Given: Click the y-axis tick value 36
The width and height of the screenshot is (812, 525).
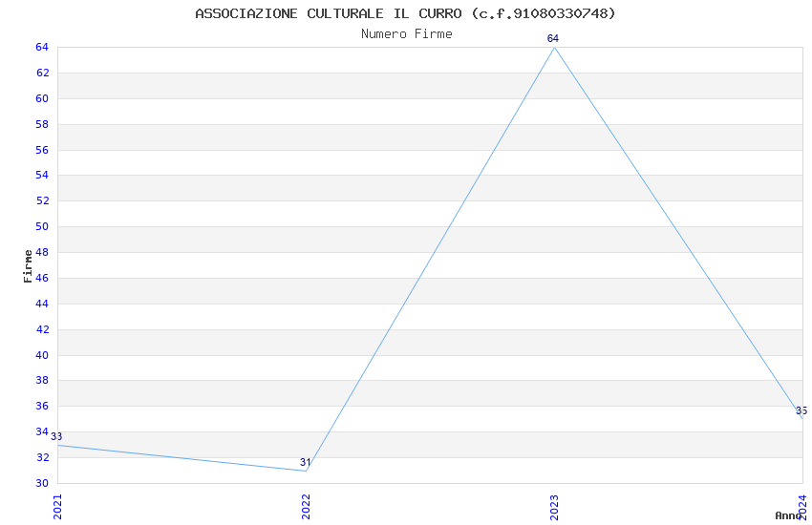Looking at the screenshot, I should click(x=42, y=406).
